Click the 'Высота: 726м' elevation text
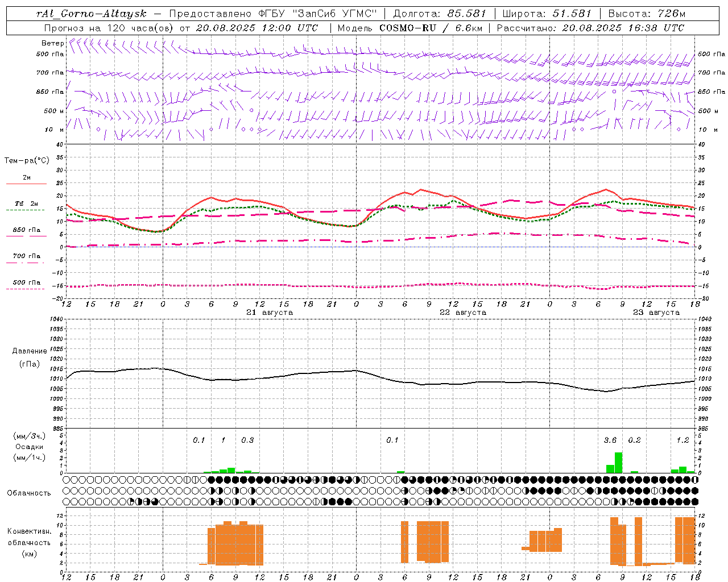 tap(647, 14)
